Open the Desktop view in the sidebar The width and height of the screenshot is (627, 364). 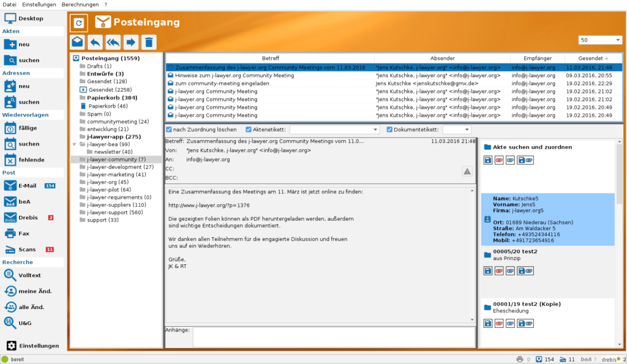24,18
